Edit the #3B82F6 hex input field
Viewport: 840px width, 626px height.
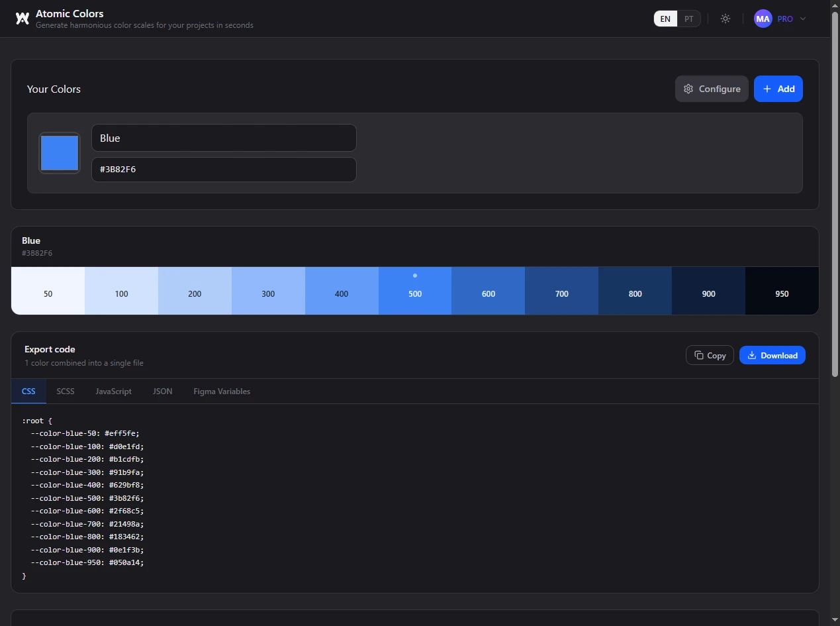(224, 169)
